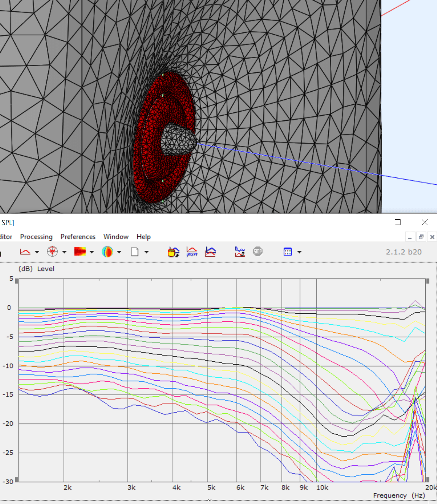Click the blank document icon

pos(135,252)
